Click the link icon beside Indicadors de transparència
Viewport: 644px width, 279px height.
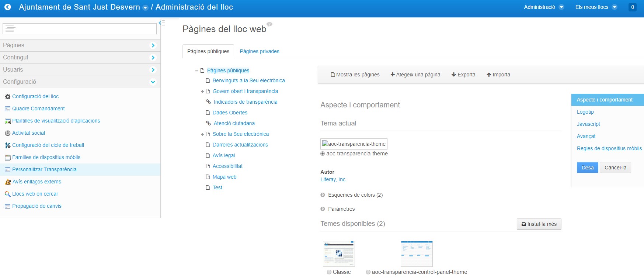pos(208,102)
